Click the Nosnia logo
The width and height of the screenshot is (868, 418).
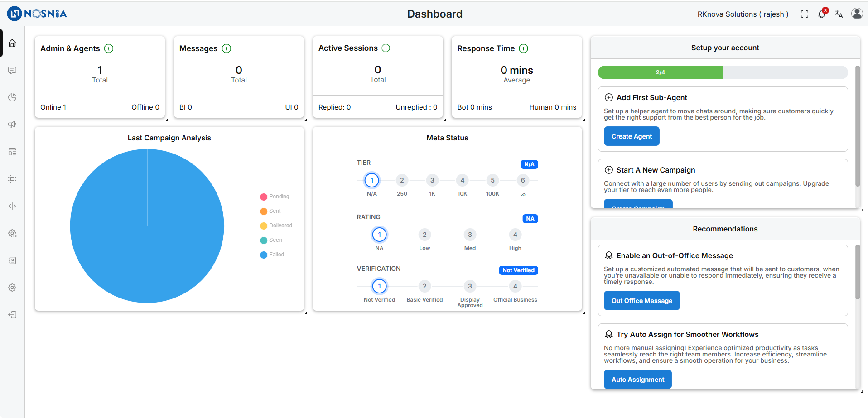click(x=37, y=14)
